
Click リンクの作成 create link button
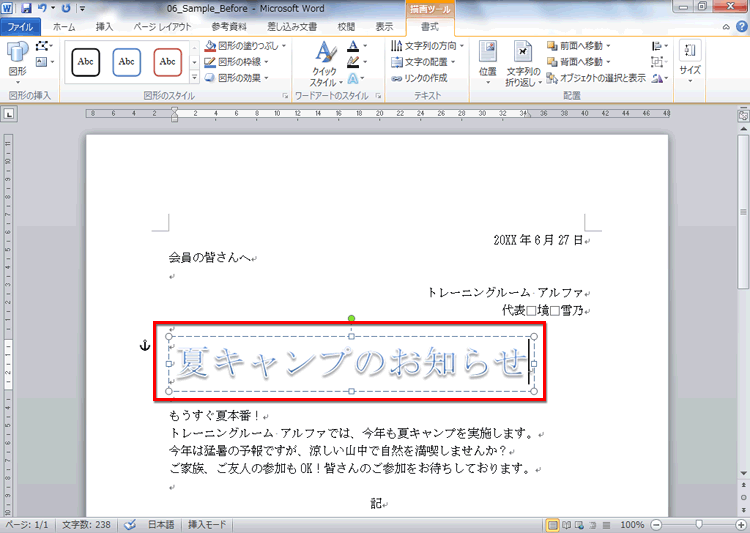click(x=419, y=78)
